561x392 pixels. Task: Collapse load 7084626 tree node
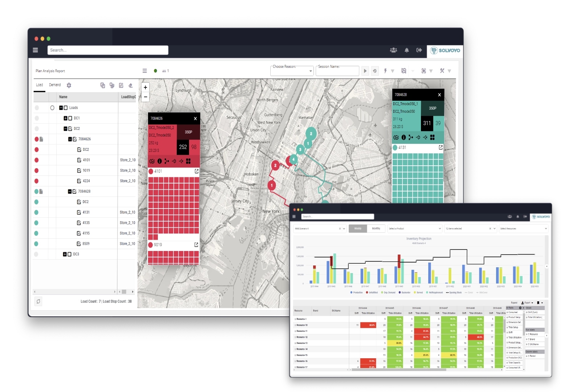pyautogui.click(x=70, y=139)
